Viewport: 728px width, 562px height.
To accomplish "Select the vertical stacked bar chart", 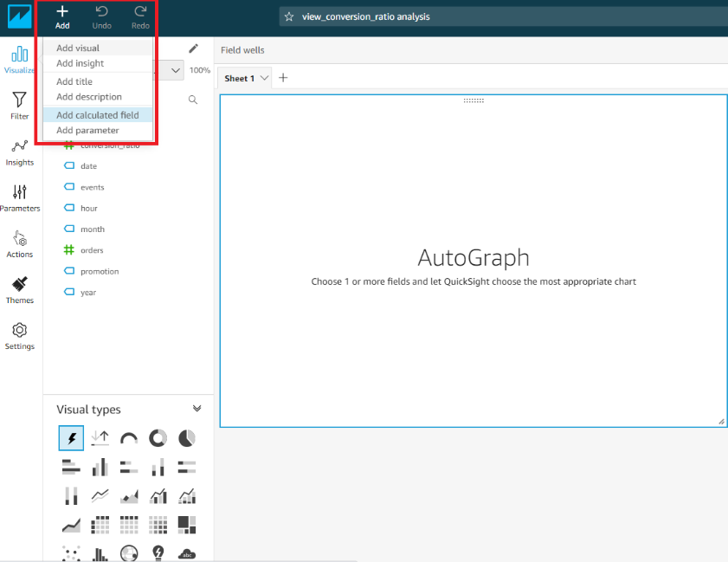I will click(158, 467).
